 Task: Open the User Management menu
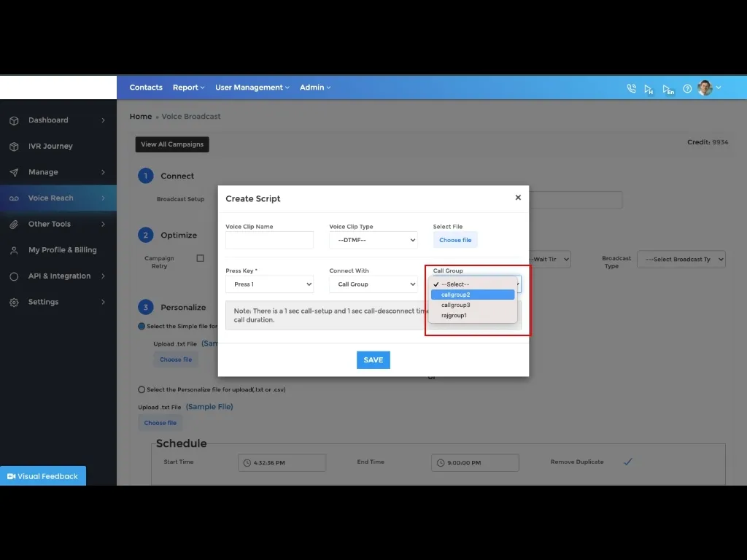coord(252,87)
